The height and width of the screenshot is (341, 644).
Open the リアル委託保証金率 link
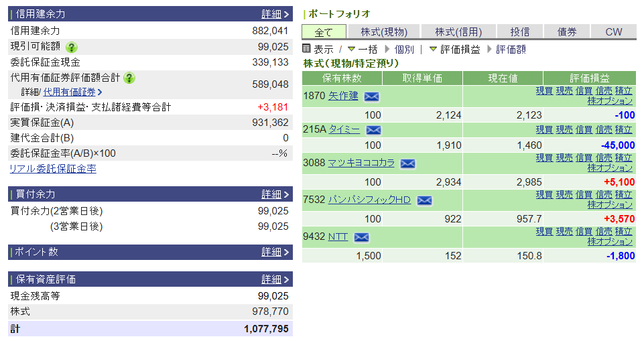pos(53,169)
